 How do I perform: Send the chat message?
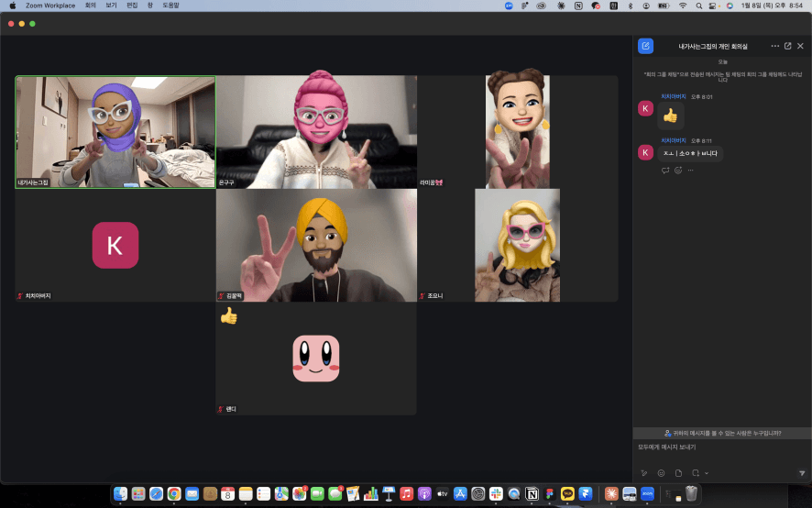point(802,473)
